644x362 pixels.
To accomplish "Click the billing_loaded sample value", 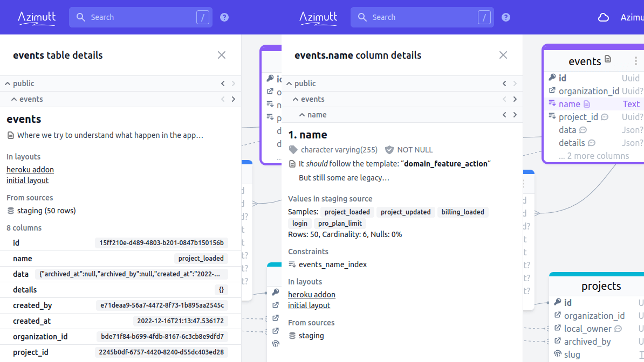I will [x=463, y=212].
